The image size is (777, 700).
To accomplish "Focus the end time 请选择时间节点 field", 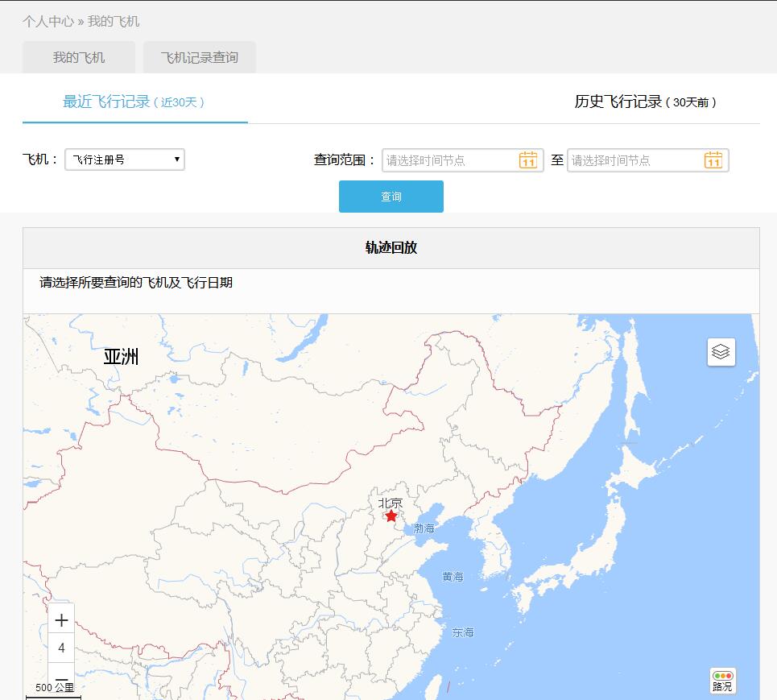I will point(647,160).
